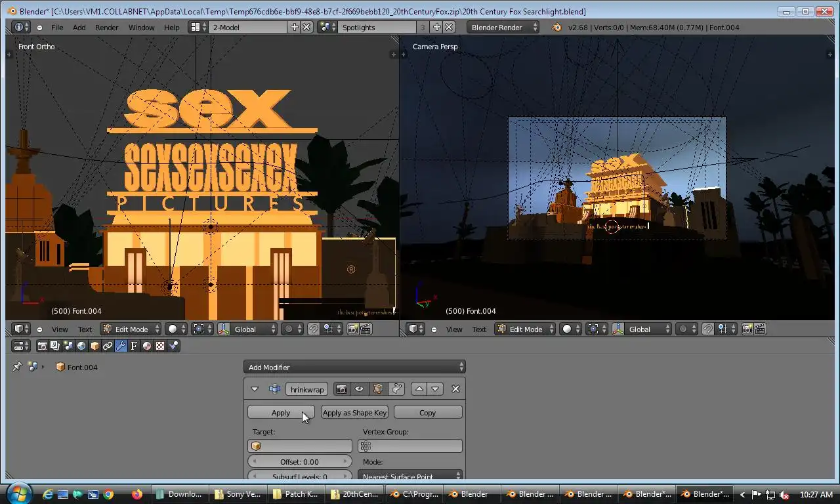Add a new screen layout with plus button
Viewport: 840px width, 504px height.
(x=295, y=27)
